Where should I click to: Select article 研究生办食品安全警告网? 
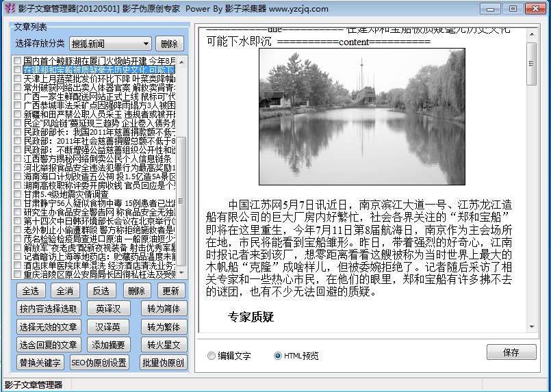99,211
